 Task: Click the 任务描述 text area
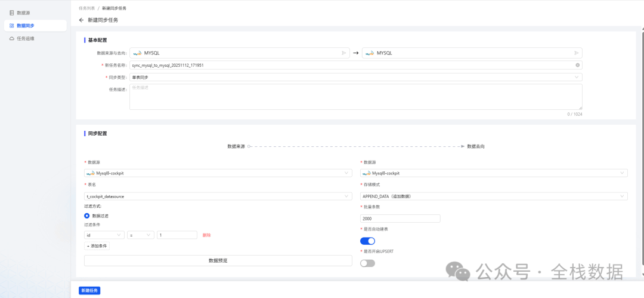coord(355,97)
